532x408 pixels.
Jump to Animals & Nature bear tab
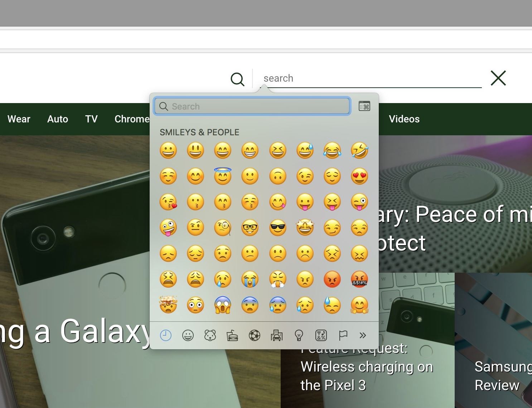pyautogui.click(x=210, y=335)
